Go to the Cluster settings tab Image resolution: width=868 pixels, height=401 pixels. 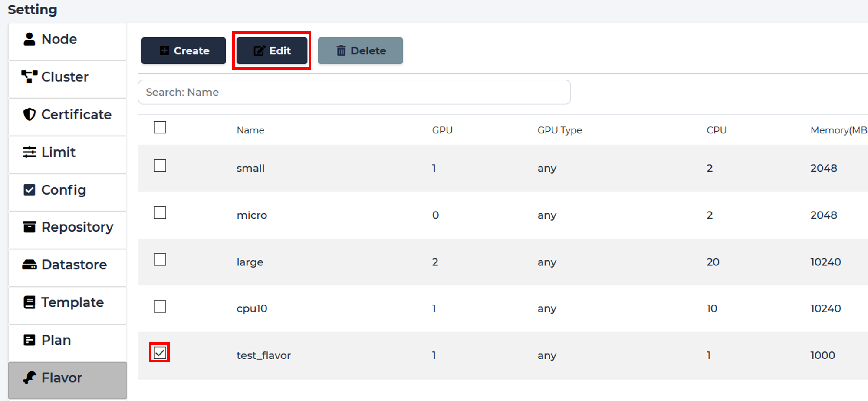67,80
